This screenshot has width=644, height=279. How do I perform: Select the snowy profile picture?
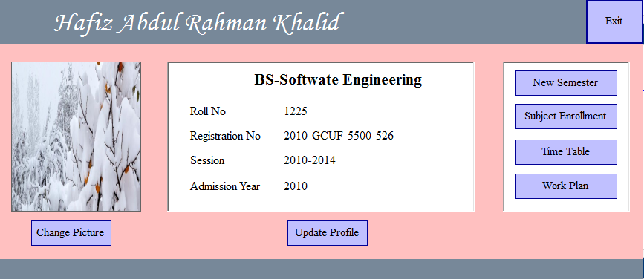click(x=76, y=137)
